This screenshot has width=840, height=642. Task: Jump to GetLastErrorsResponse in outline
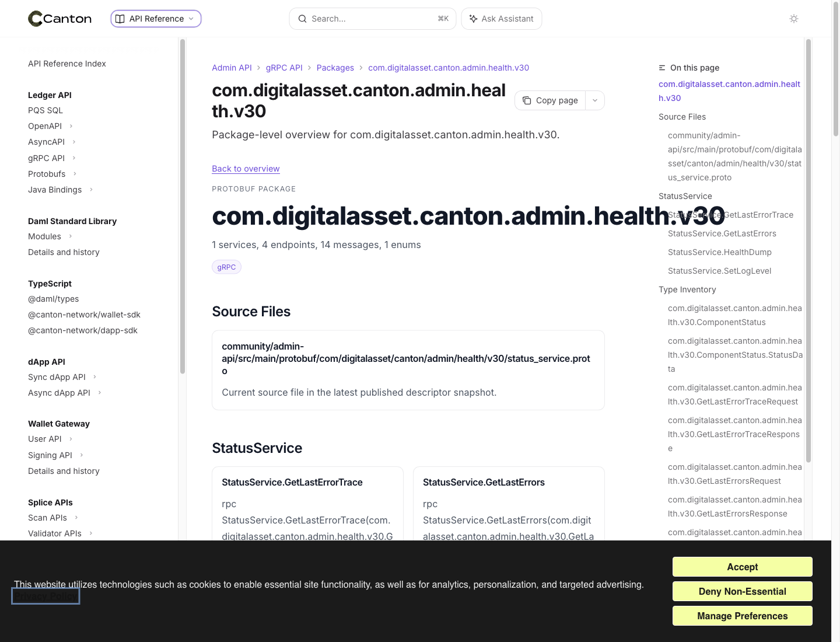point(735,507)
